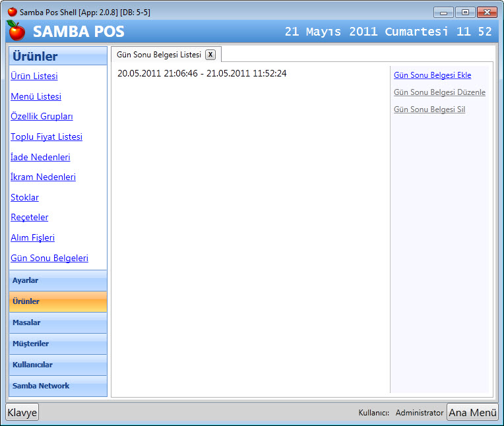The image size is (504, 426).
Task: Expand the Ayarlar section
Action: pos(58,280)
